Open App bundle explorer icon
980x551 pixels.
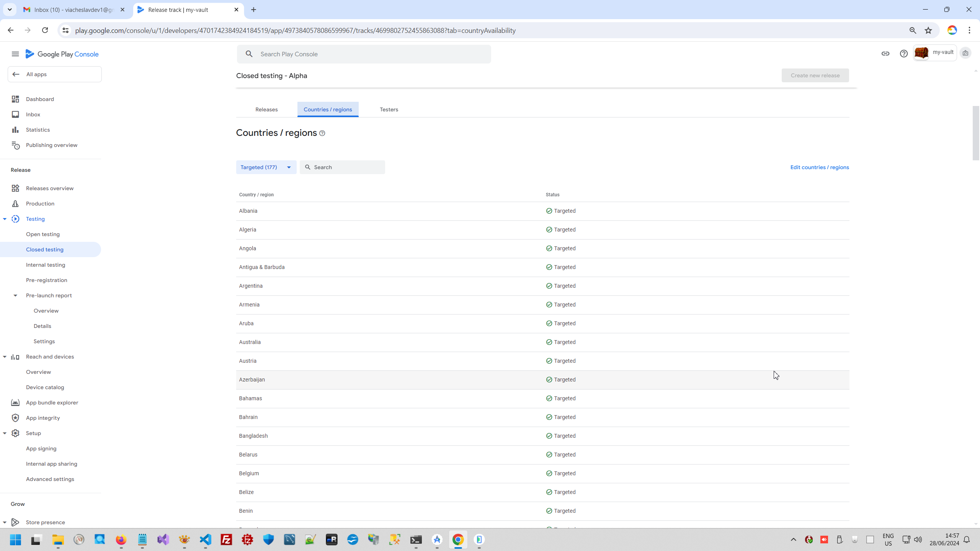click(15, 403)
